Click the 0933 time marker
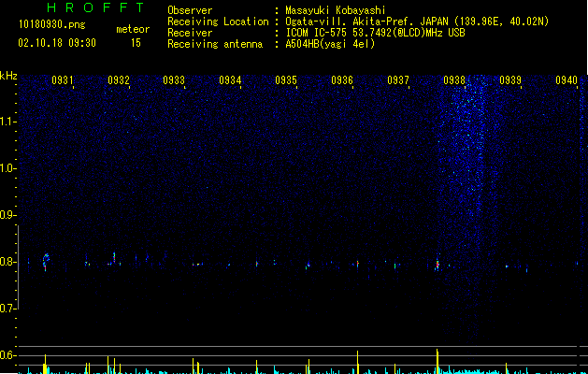The image size is (588, 374). pos(174,80)
